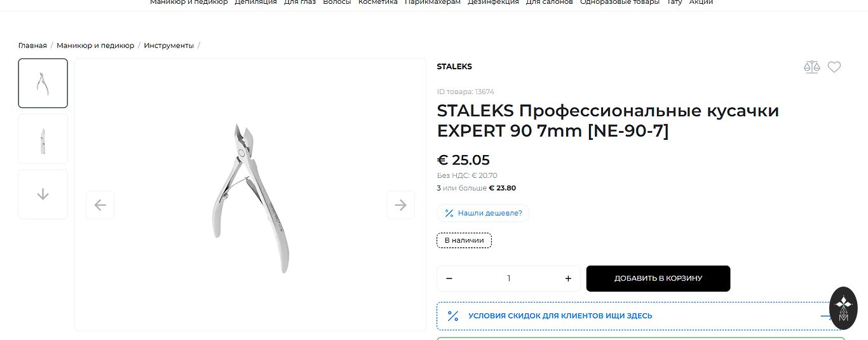Show next product image with right arrow

pyautogui.click(x=400, y=205)
